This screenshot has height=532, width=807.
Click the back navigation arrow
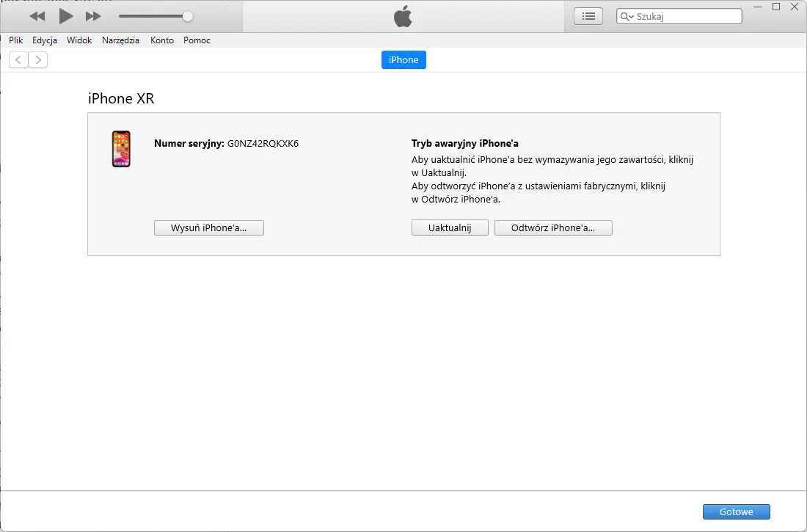18,59
